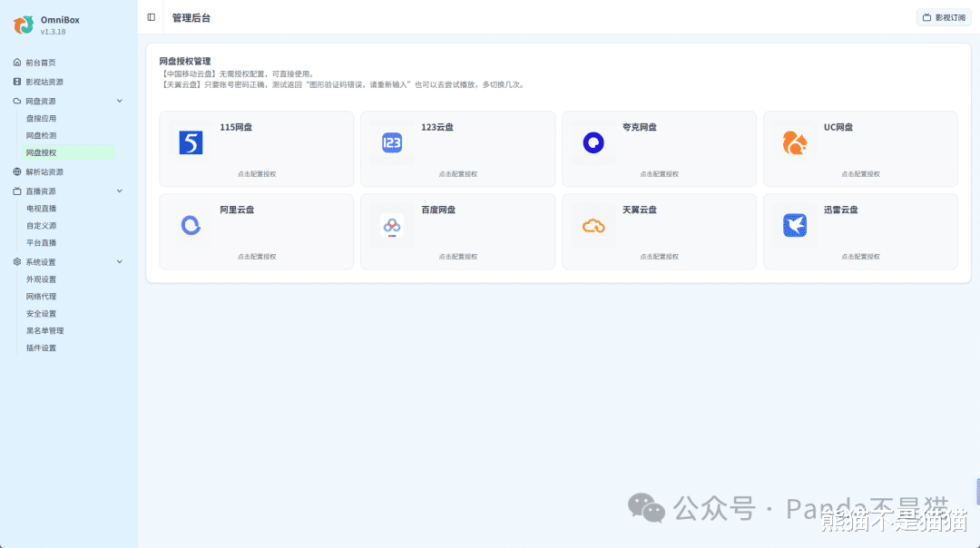Viewport: 980px width, 548px height.
Task: Select the highlighted 网盘授权 item
Action: tap(68, 152)
